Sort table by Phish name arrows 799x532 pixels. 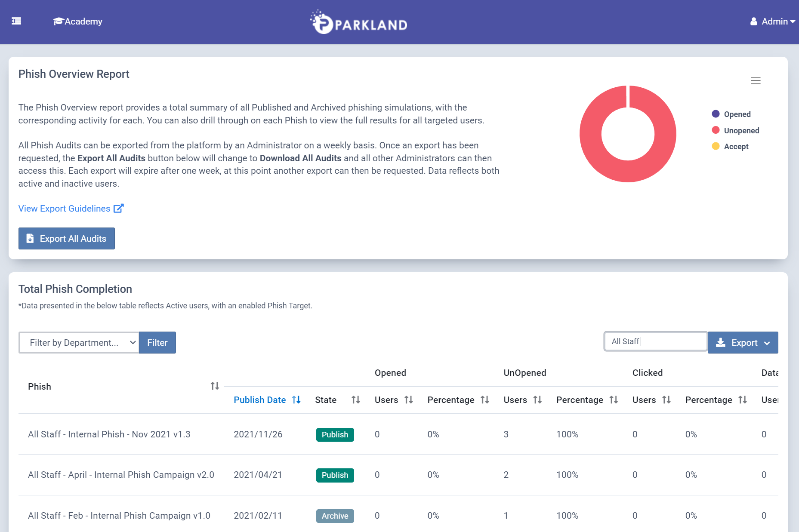click(x=215, y=386)
